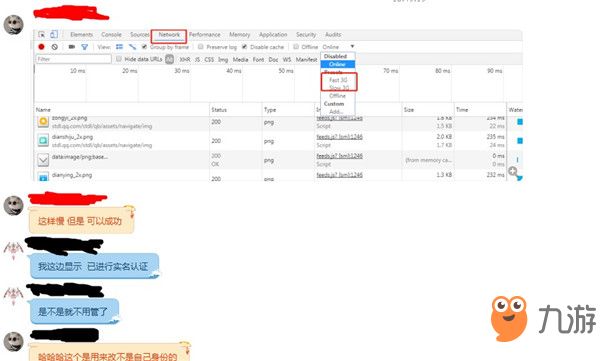This screenshot has height=361, width=600.
Task: Click the feeds.js initiator link in dianshiju row
Action: tap(339, 137)
